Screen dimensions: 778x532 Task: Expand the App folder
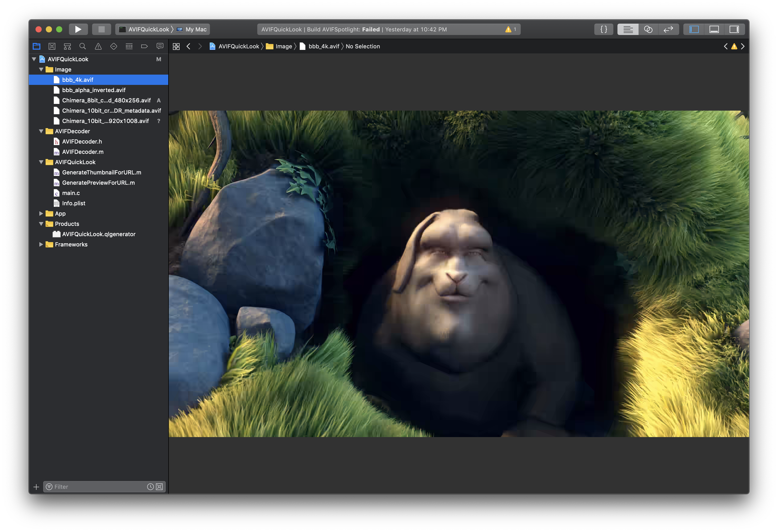(41, 214)
